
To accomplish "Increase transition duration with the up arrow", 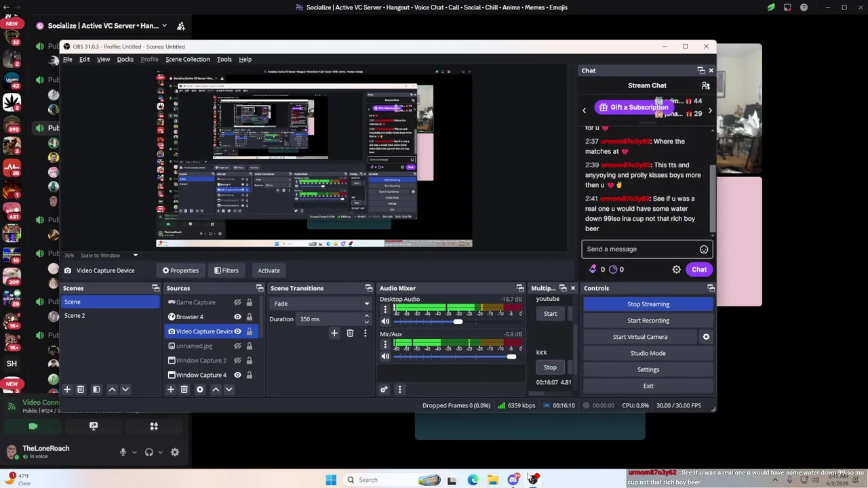I will tap(366, 317).
